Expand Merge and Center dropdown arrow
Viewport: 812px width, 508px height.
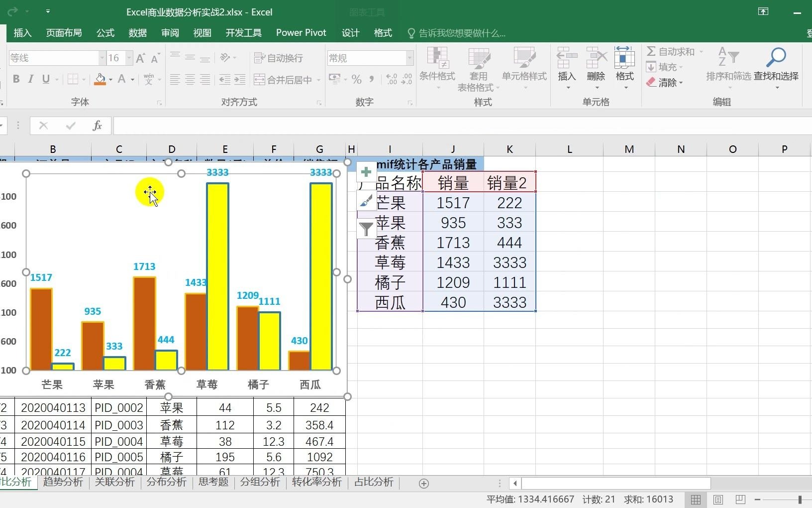click(x=318, y=80)
